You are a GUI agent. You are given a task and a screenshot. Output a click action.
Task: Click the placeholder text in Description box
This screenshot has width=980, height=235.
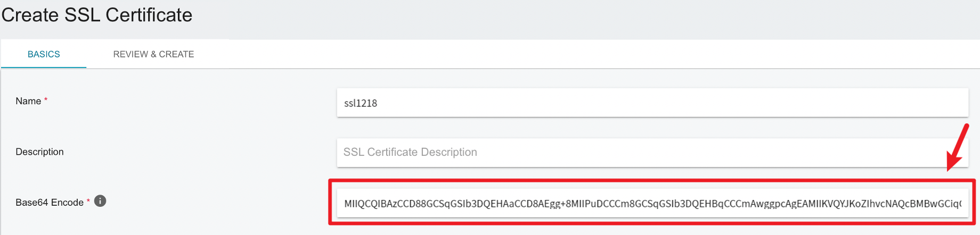(x=410, y=152)
